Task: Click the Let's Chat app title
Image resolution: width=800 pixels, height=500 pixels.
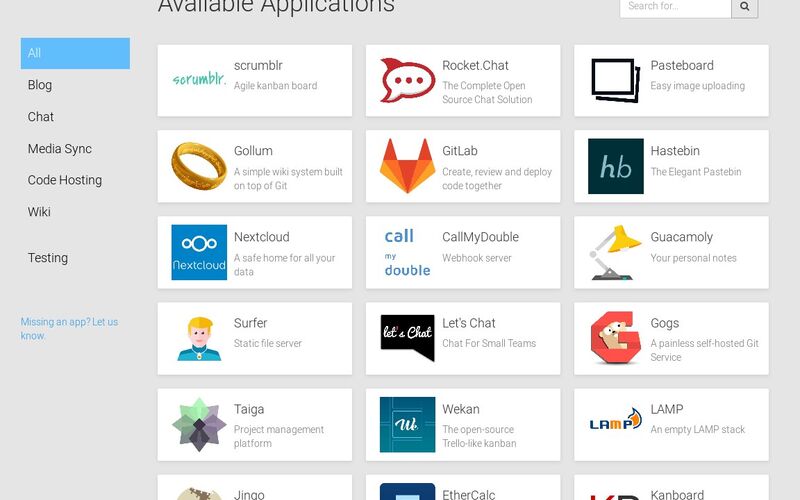Action: (468, 323)
